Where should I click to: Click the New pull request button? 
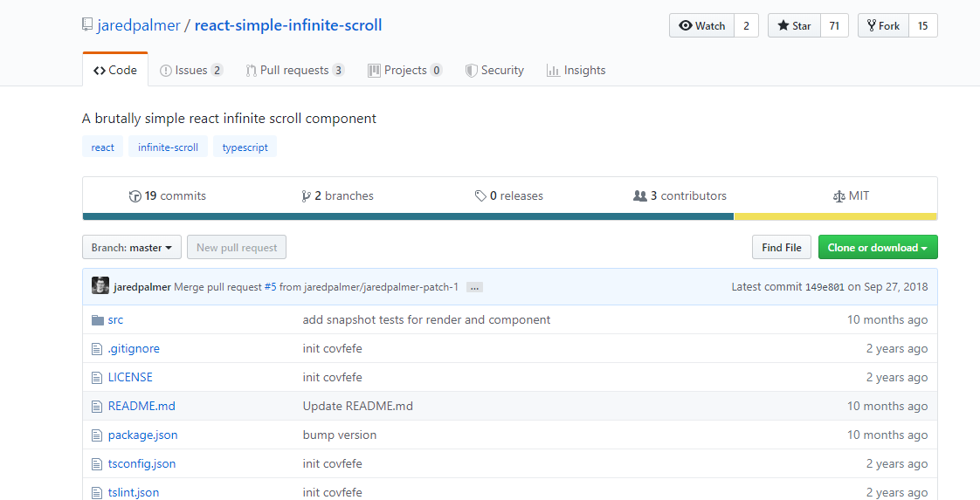(237, 247)
